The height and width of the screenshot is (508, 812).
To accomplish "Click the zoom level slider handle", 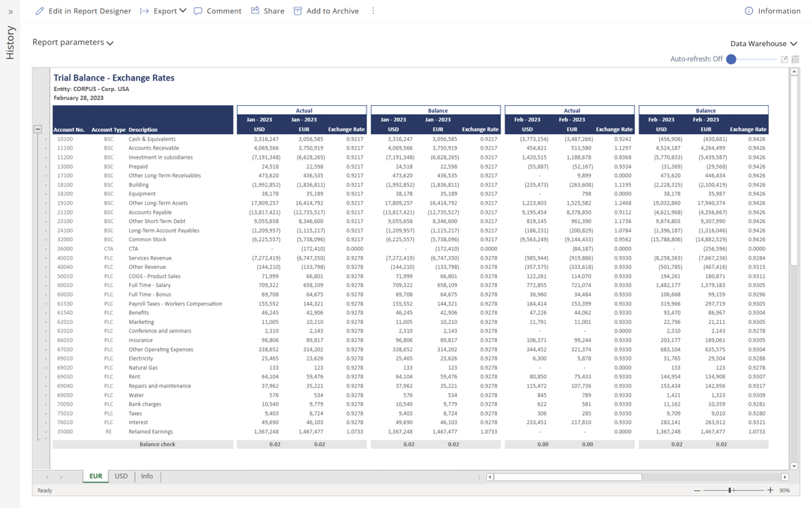I will (730, 490).
